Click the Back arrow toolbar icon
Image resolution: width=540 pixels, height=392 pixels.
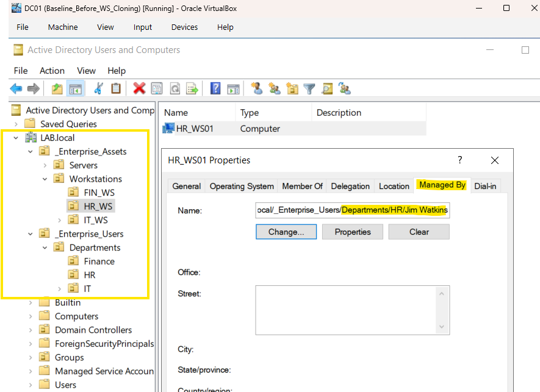[x=16, y=89]
